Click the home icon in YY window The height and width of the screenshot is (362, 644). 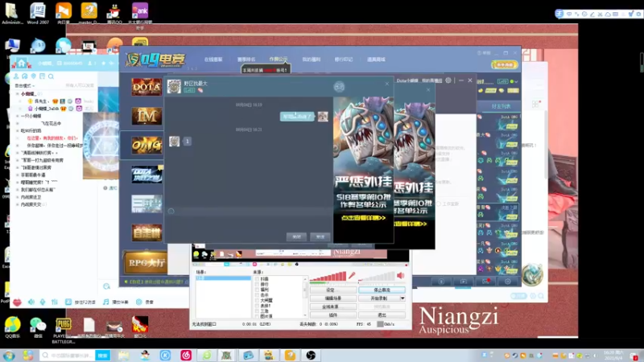click(21, 64)
